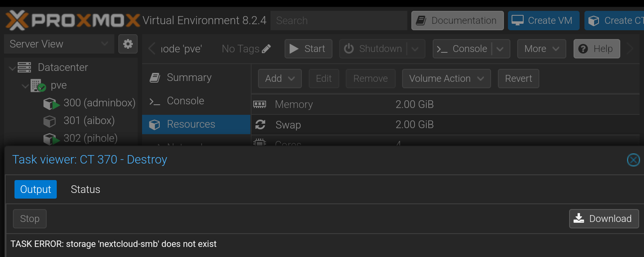
Task: Open the Console side menu item
Action: [196, 101]
